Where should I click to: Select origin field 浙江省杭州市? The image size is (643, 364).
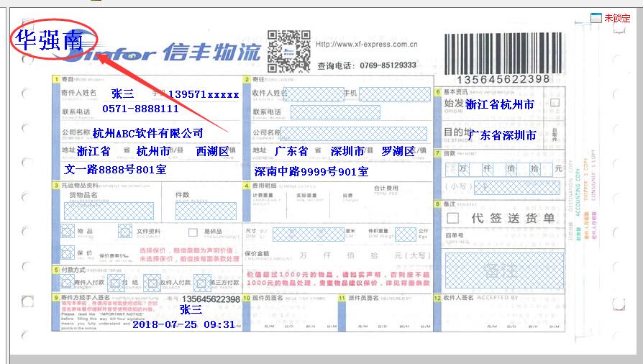pos(500,104)
